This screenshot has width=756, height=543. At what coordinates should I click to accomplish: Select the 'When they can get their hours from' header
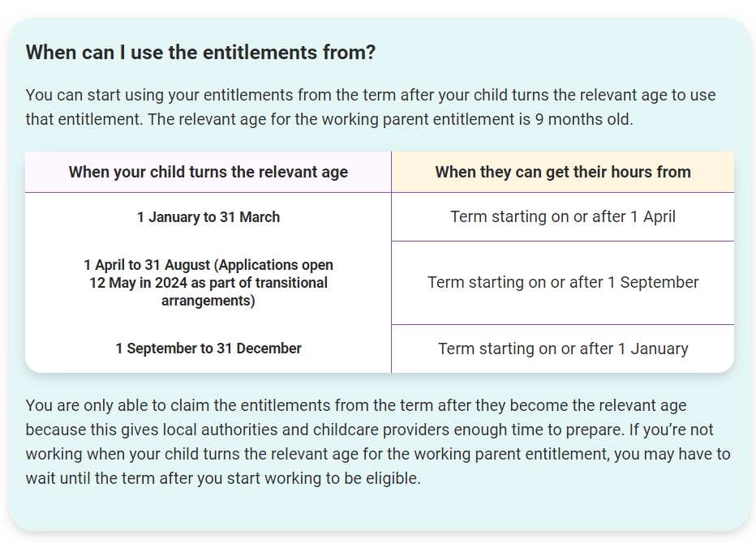pos(562,172)
